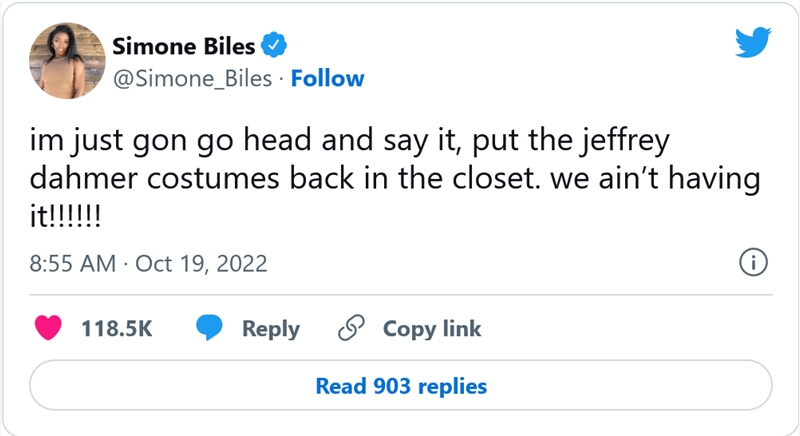Click the blue reply speech bubble icon

click(210, 328)
